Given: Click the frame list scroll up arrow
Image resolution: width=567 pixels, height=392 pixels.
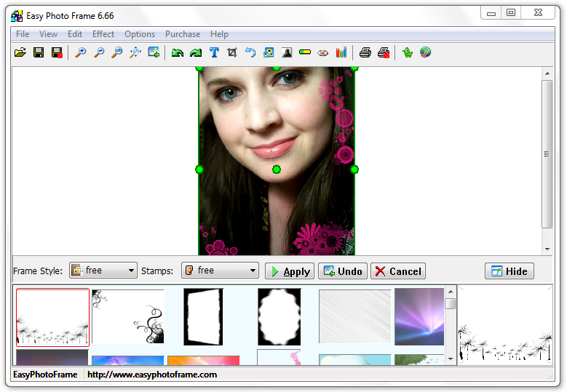Looking at the screenshot, I should pos(451,291).
